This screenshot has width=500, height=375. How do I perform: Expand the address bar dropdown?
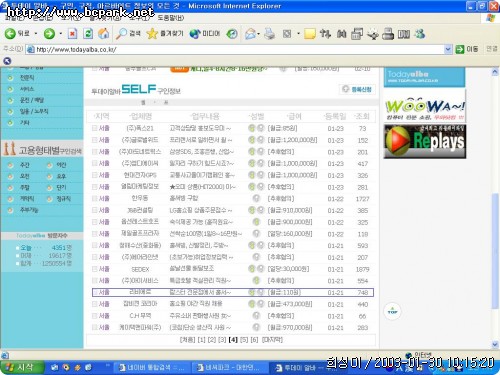(448, 49)
